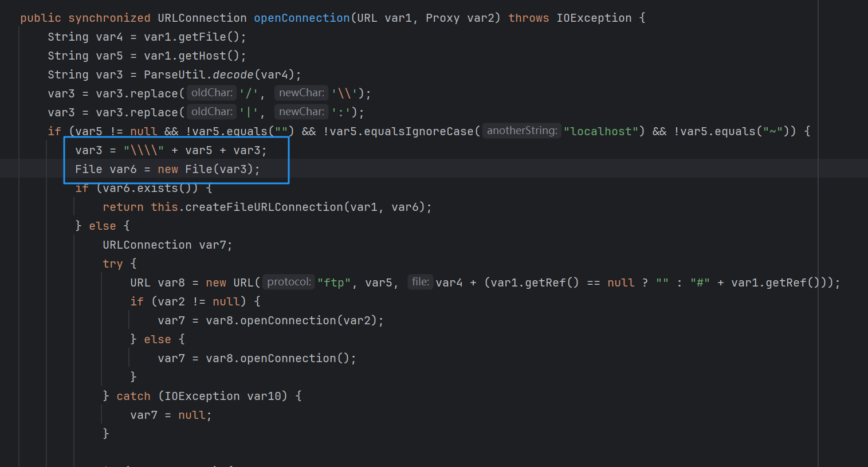The image size is (868, 467).
Task: Click the try keyword
Action: coord(112,264)
